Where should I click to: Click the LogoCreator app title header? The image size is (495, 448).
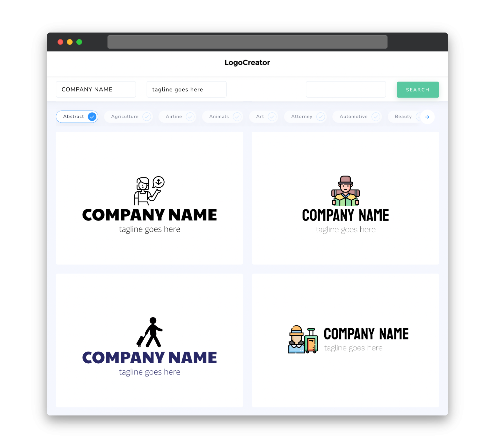[x=247, y=63]
